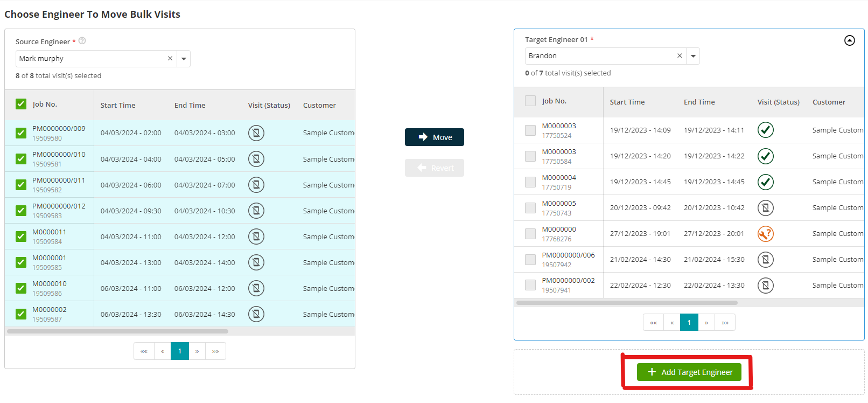The width and height of the screenshot is (868, 403).
Task: Click status icon for job M0000001
Action: pyautogui.click(x=256, y=262)
